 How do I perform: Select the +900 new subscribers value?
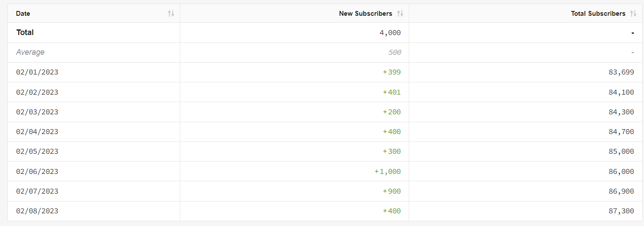tap(392, 191)
